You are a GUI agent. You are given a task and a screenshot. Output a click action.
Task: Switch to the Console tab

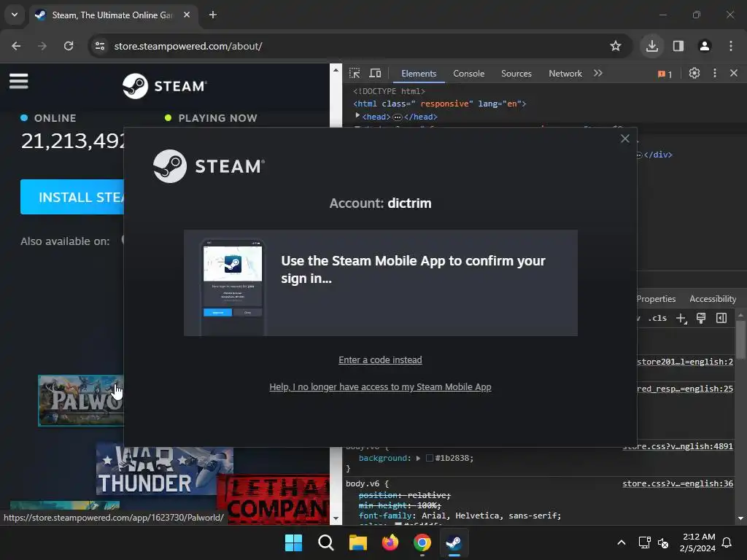(469, 74)
